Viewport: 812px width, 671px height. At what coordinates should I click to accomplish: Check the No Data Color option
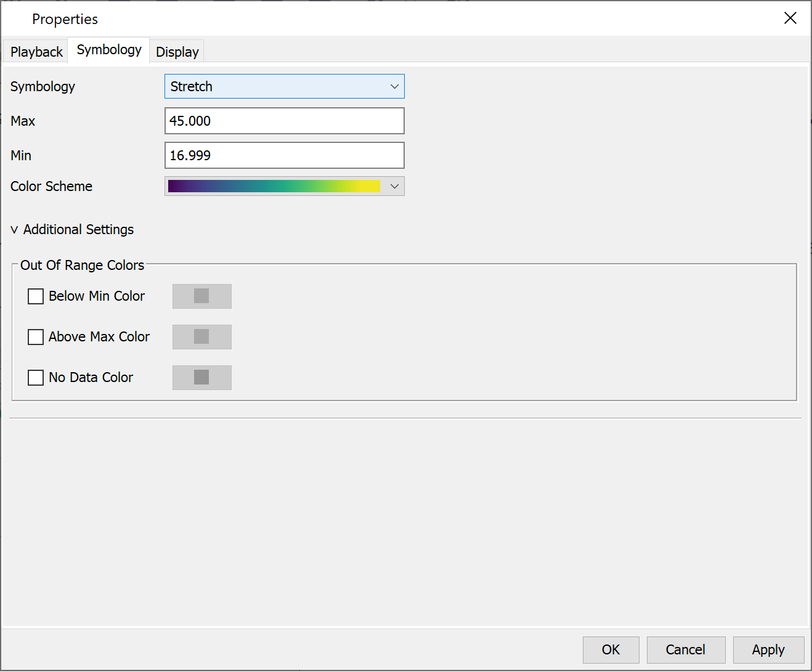coord(36,378)
